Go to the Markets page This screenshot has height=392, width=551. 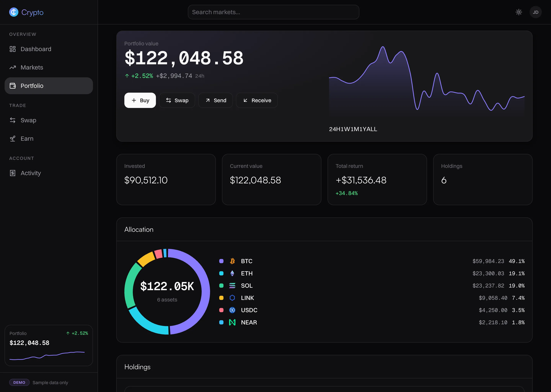tap(49, 67)
